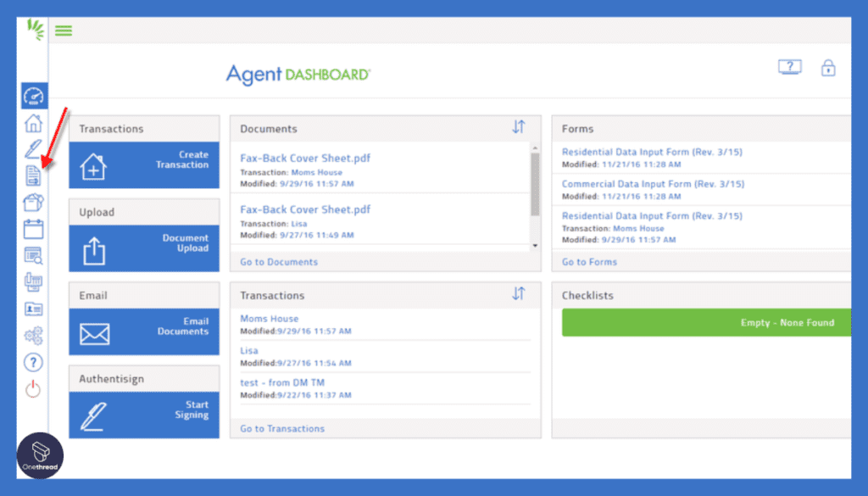Click the Start Signing tile
Image resolution: width=868 pixels, height=496 pixels.
point(144,415)
